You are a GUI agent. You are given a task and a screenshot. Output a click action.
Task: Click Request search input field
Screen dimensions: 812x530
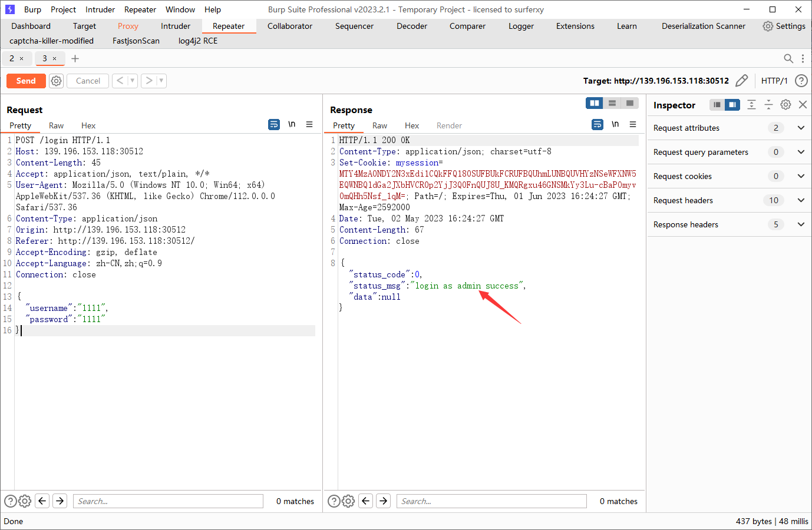click(168, 501)
